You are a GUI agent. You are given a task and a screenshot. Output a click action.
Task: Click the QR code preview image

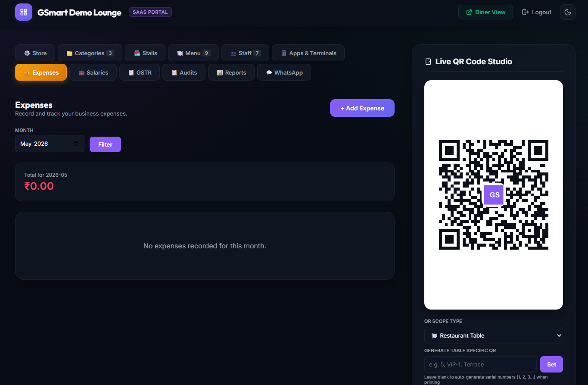click(494, 195)
